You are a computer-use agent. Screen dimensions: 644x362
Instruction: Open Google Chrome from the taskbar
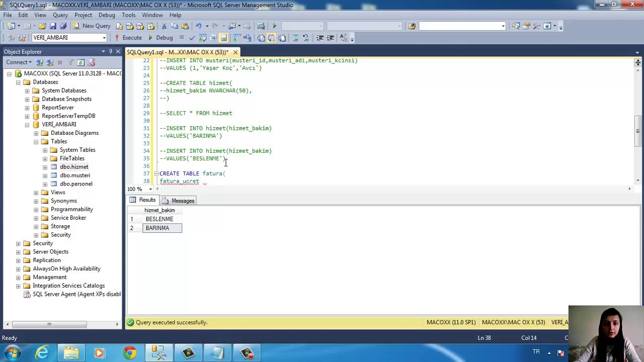point(130,353)
